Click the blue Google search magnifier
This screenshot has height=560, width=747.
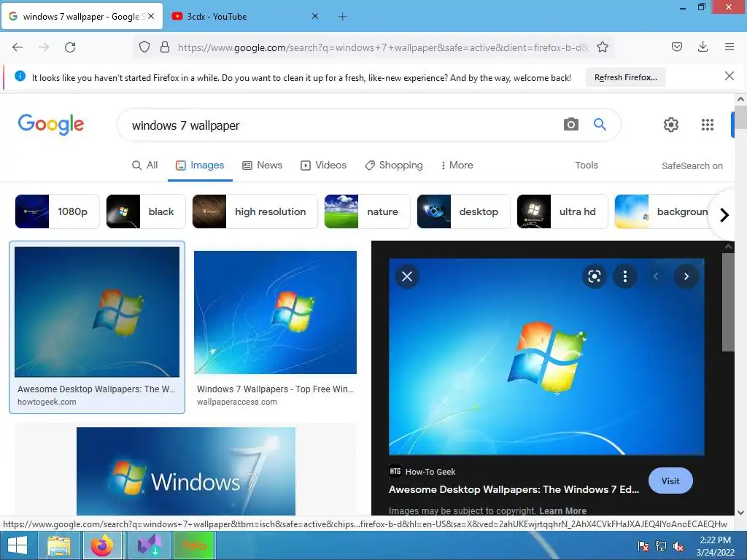(600, 124)
